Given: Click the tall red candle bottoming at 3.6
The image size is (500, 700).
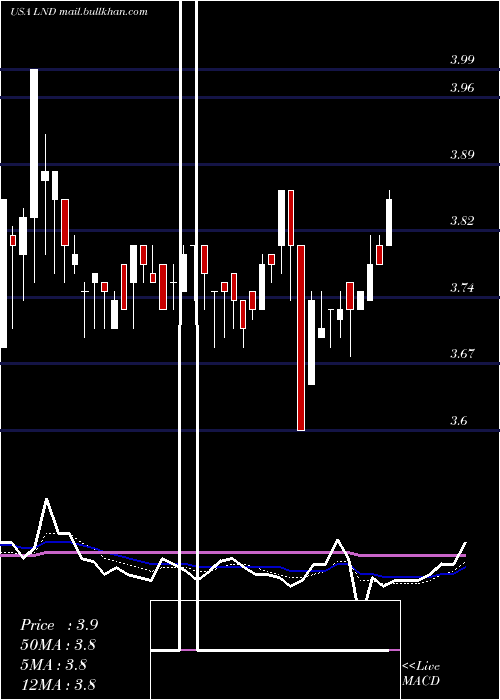Looking at the screenshot, I should click(301, 338).
